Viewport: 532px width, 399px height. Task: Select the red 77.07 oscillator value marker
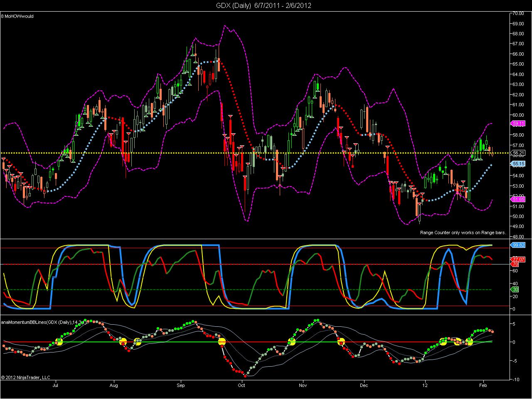click(x=518, y=259)
